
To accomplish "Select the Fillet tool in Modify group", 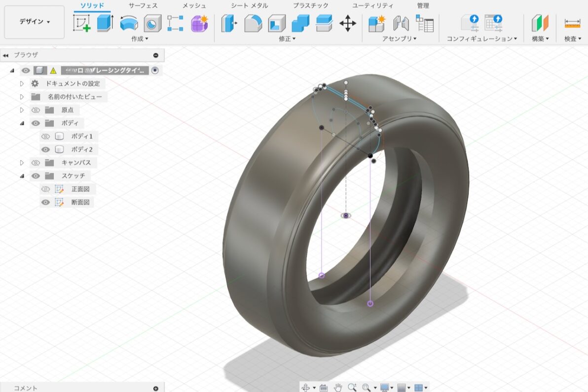I will pyautogui.click(x=253, y=23).
